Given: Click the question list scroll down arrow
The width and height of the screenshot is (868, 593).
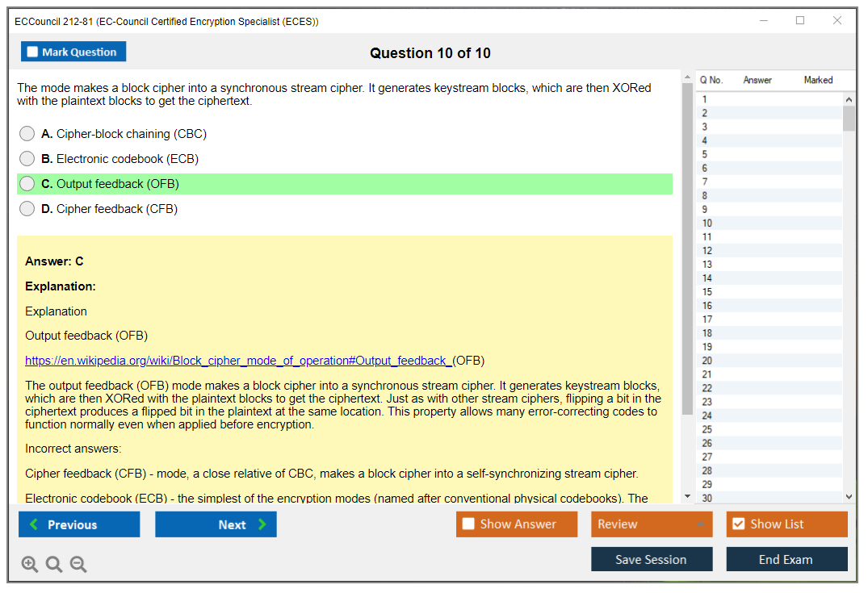Looking at the screenshot, I should click(x=849, y=497).
